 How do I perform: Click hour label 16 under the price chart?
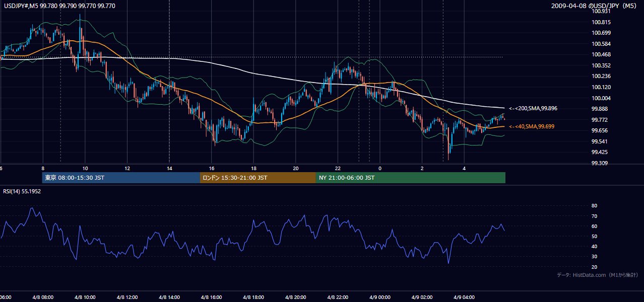[212, 168]
